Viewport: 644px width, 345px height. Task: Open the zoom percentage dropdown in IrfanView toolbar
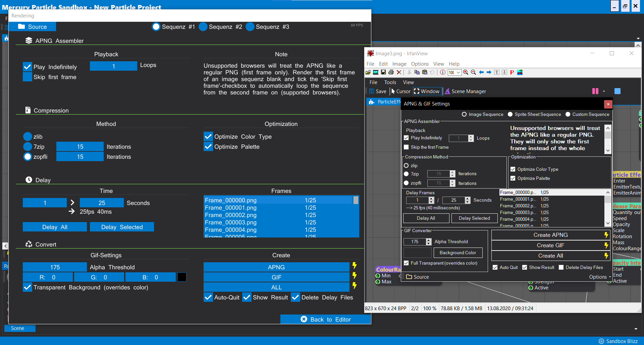[x=458, y=72]
